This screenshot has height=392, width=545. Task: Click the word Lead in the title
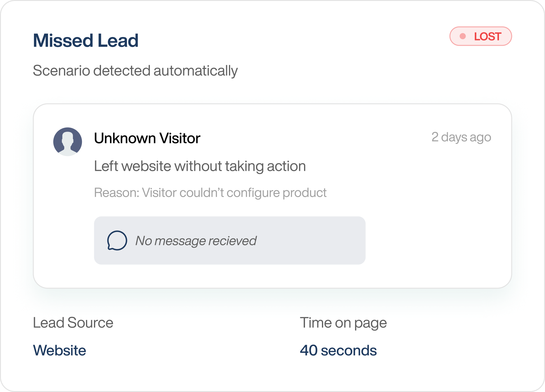click(x=118, y=40)
